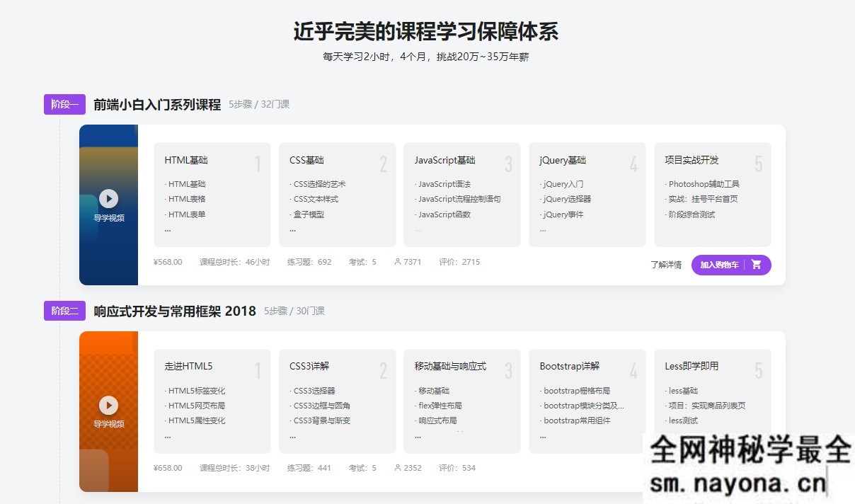Click the 评价：2715 reviews stat
855x504 pixels.
[459, 262]
